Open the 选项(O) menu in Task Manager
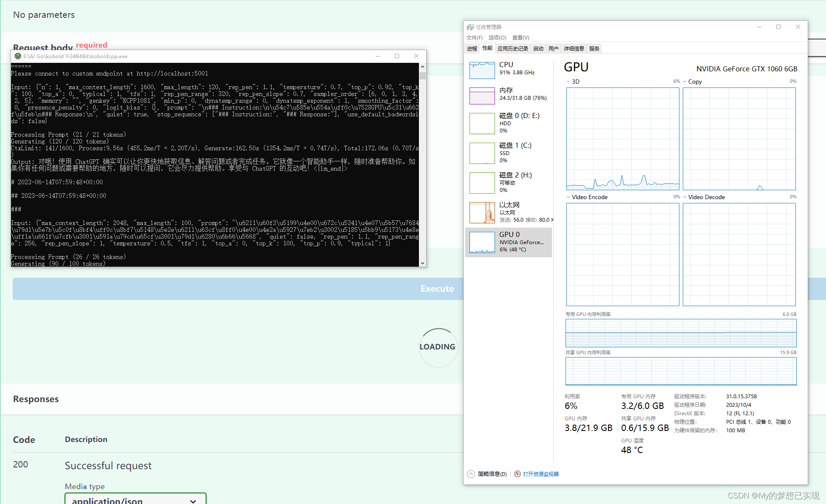The height and width of the screenshot is (504, 826). pos(497,38)
